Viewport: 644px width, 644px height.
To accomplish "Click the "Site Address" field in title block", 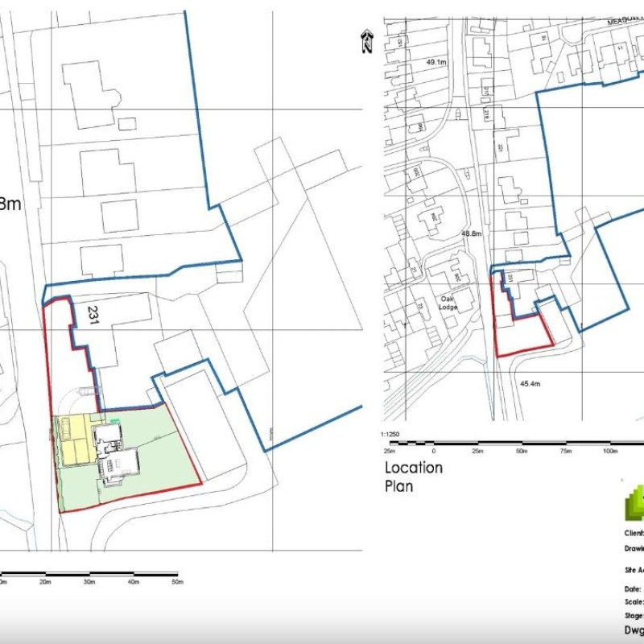I will point(634,568).
